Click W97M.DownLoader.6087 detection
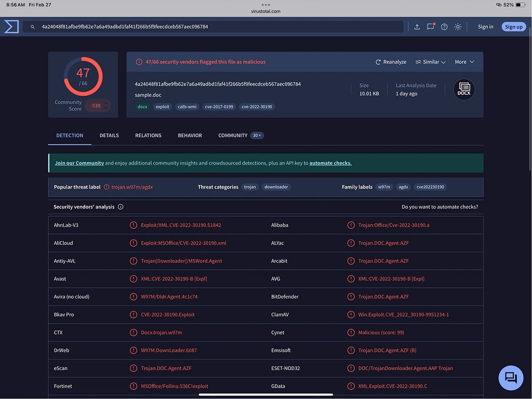The width and height of the screenshot is (532, 399). (169, 350)
